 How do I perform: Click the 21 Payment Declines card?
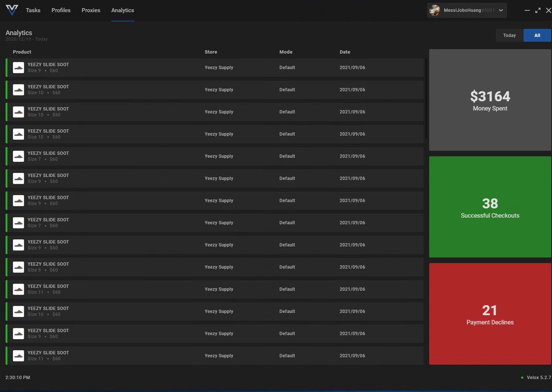click(490, 314)
